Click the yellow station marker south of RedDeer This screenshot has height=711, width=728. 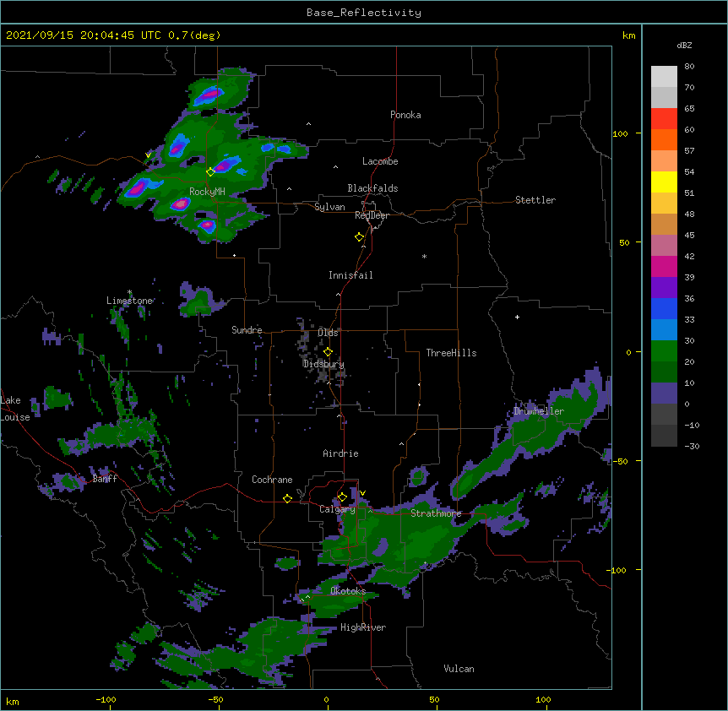tap(360, 237)
